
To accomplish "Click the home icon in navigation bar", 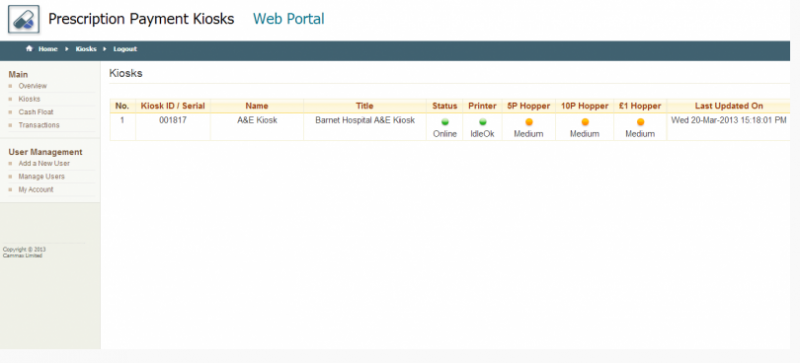I will point(29,49).
